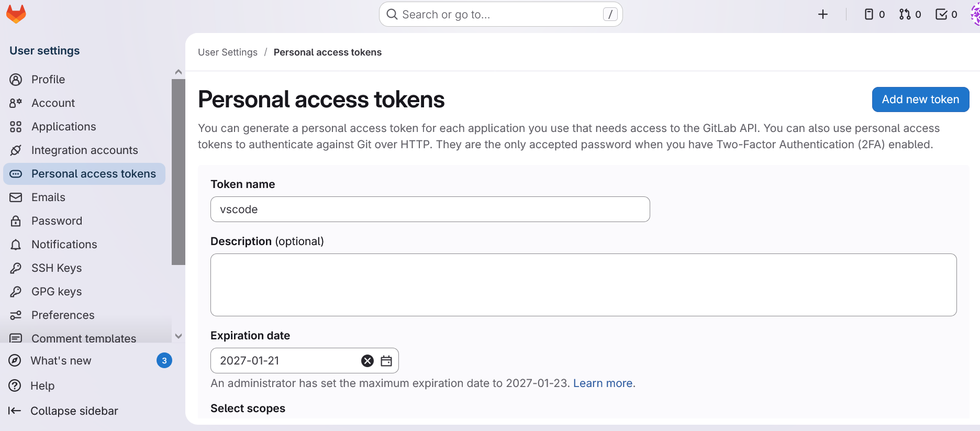Open the create new plus menu
This screenshot has height=431, width=980.
(x=823, y=15)
